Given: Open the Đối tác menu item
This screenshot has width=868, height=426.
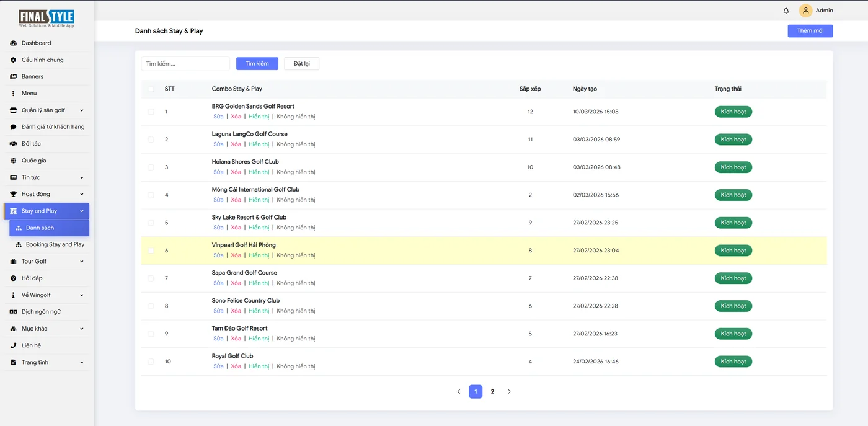Looking at the screenshot, I should (47, 144).
